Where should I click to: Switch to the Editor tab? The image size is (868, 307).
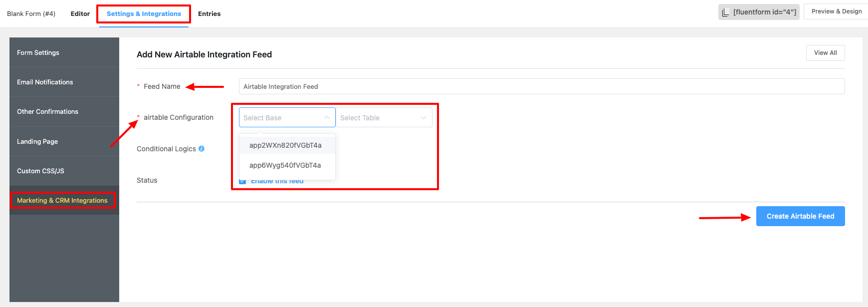[80, 13]
